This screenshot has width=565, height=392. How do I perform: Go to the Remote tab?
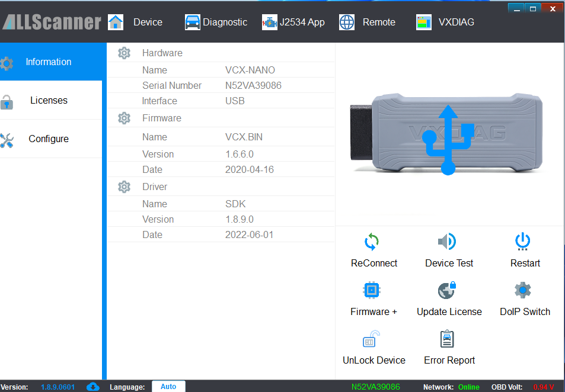coord(367,23)
